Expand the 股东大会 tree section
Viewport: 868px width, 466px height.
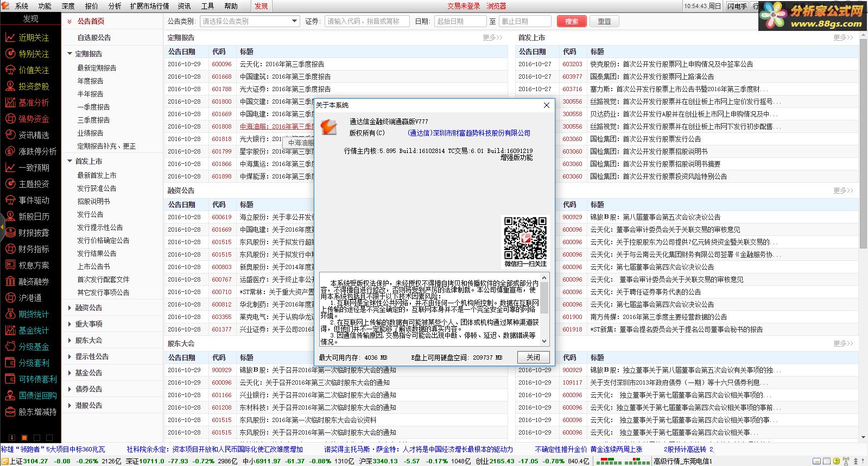point(69,340)
